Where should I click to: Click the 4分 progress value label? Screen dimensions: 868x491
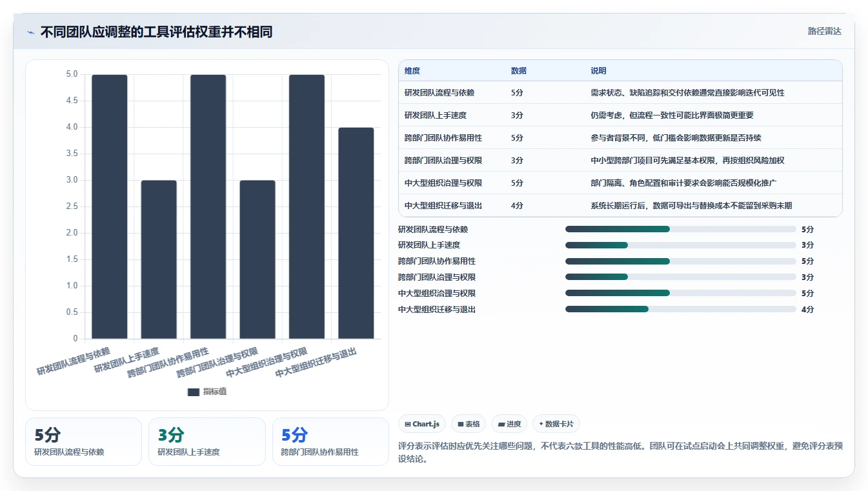click(807, 310)
